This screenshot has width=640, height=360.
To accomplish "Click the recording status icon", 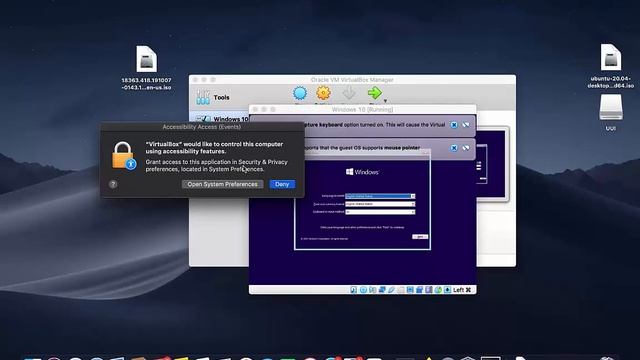I will (x=419, y=290).
